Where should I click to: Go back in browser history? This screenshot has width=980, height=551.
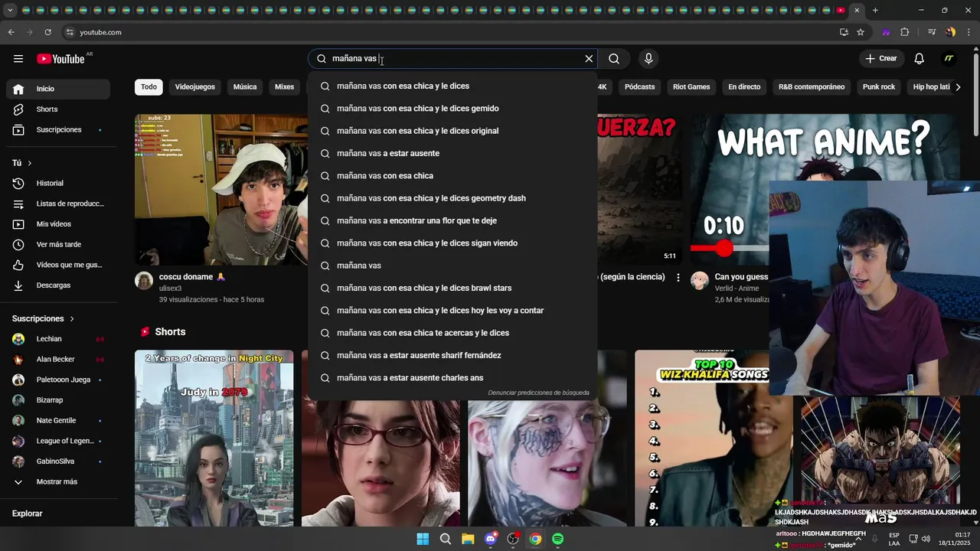pos(11,32)
